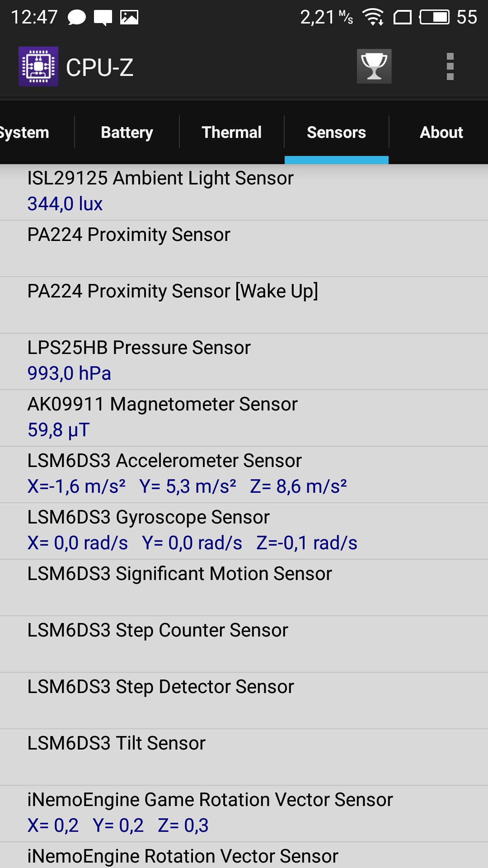Tap the Wi-Fi status bar icon

point(373,17)
